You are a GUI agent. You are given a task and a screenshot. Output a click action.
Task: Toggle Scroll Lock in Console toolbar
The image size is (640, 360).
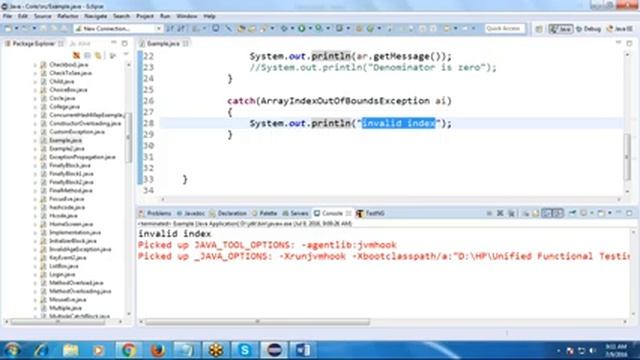pos(536,213)
